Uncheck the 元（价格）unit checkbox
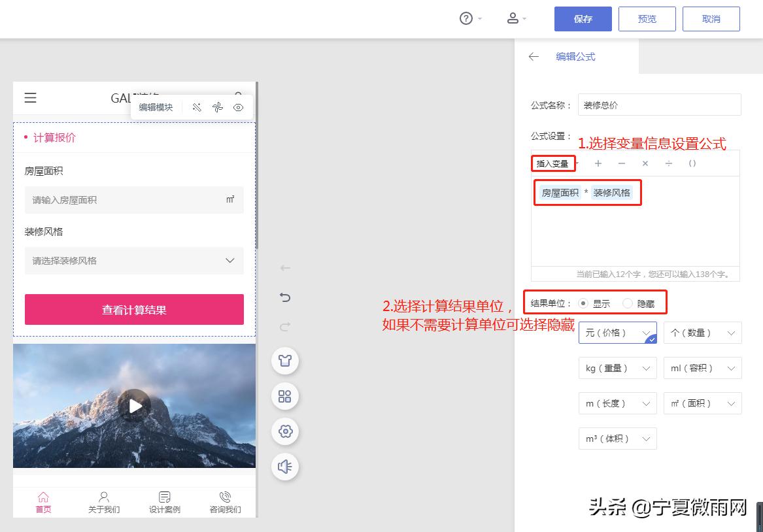 click(651, 341)
